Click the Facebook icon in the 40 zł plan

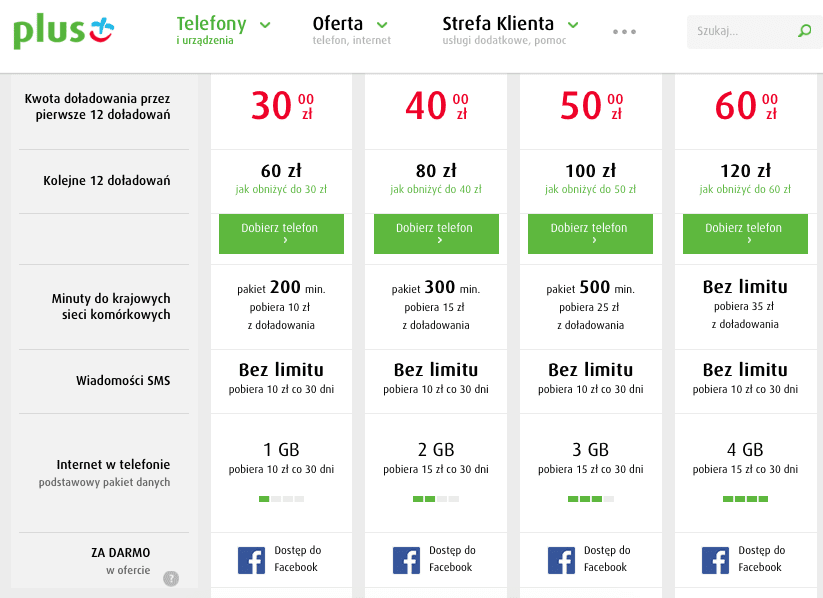pos(406,560)
